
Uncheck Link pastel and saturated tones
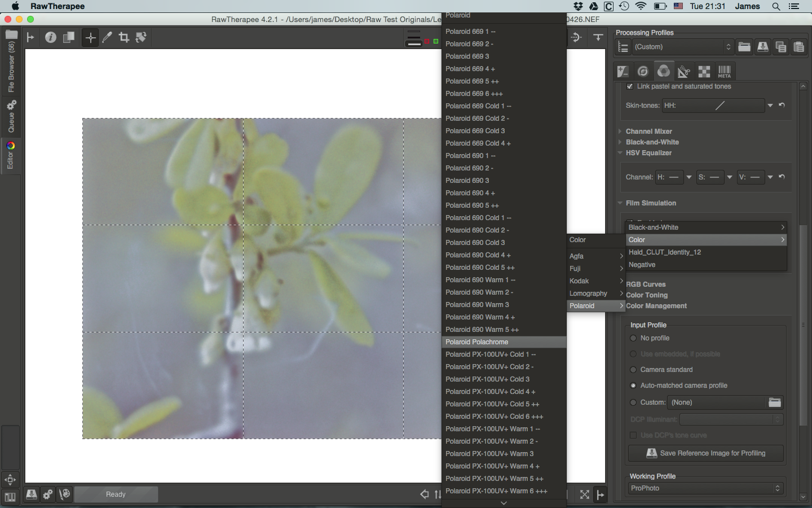[630, 86]
